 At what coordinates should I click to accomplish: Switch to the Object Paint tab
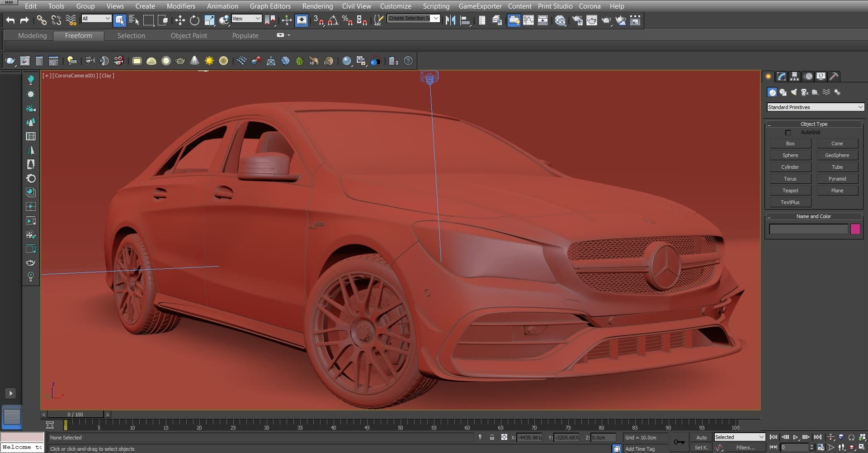[189, 35]
